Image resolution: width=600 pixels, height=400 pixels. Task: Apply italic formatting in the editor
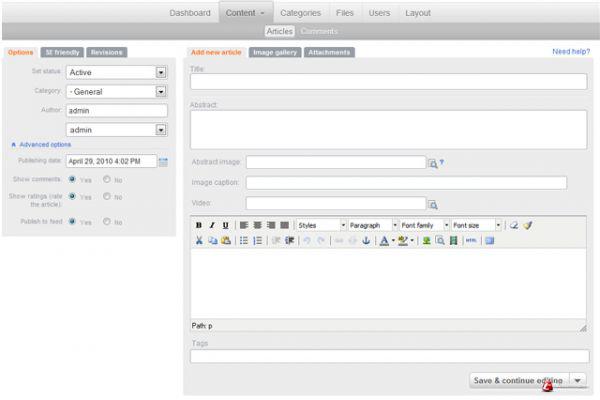212,225
